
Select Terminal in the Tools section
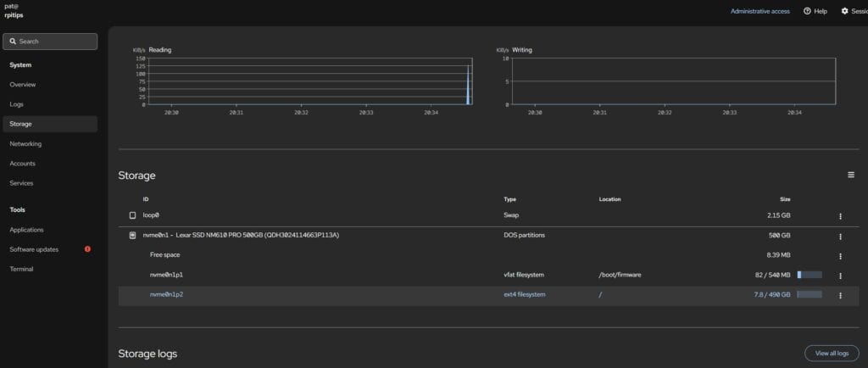[x=22, y=269]
